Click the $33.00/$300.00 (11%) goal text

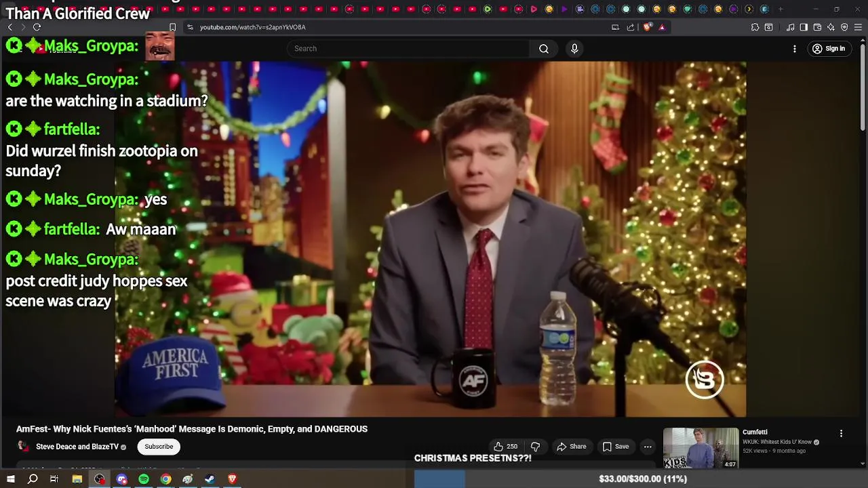pos(643,479)
